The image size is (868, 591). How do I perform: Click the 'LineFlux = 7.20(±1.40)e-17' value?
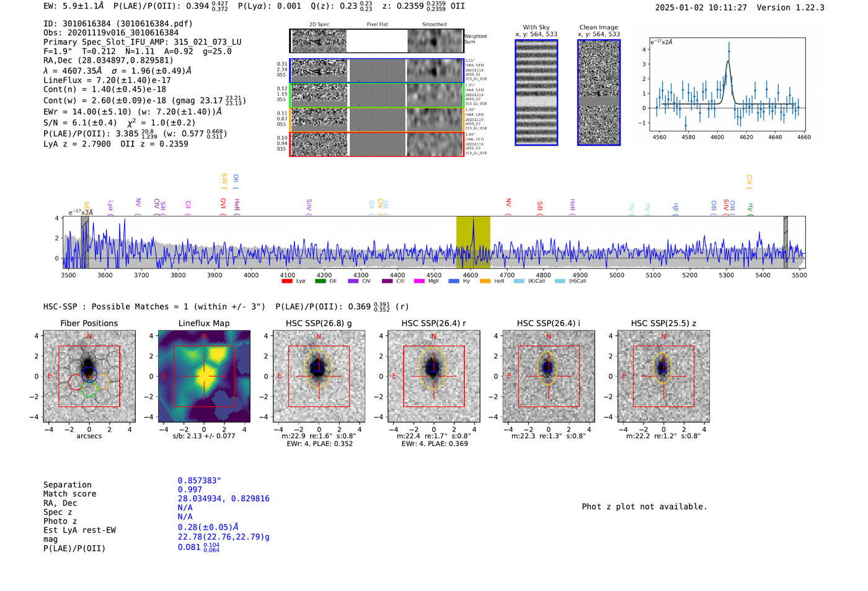pyautogui.click(x=107, y=80)
